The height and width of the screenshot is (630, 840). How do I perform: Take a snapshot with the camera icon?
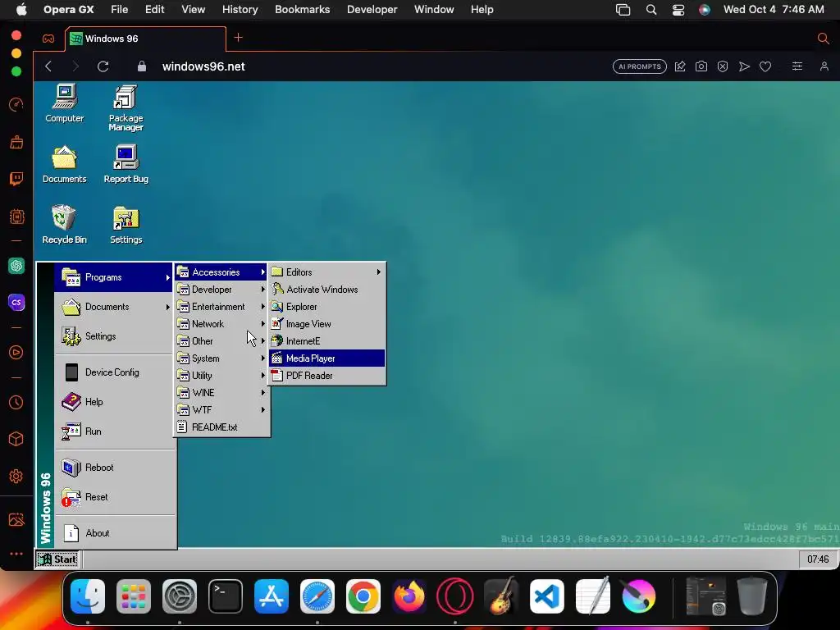[x=701, y=66]
